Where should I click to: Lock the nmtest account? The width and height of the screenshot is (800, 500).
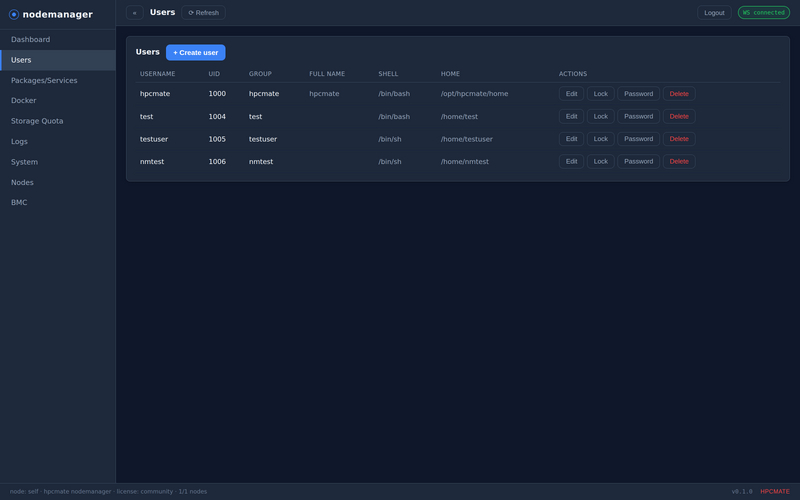click(x=601, y=161)
